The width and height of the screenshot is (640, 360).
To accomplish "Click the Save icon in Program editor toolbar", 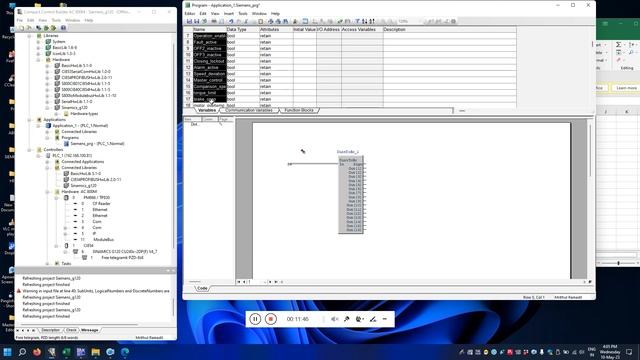I will point(189,21).
